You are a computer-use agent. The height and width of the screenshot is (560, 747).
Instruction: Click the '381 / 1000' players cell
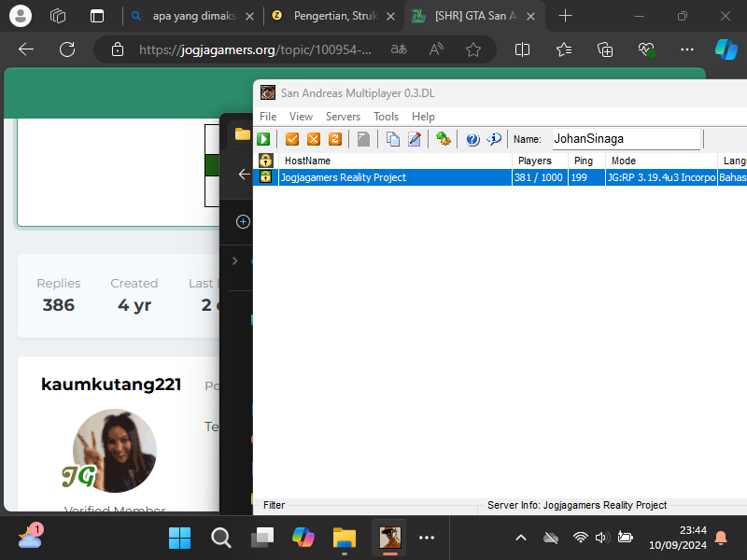539,177
